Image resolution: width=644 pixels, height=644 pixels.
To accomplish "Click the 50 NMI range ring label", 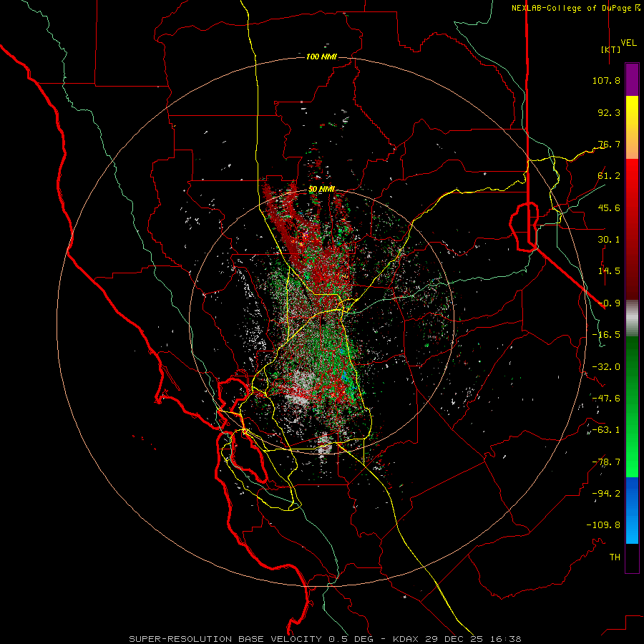I will click(321, 190).
